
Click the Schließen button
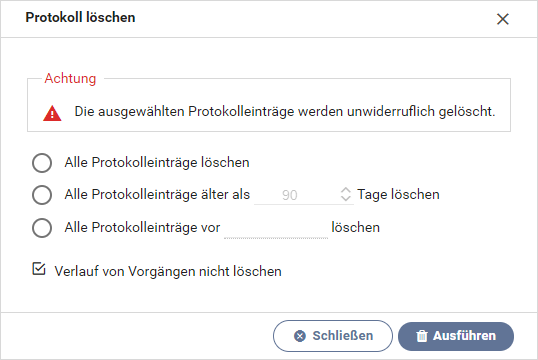click(x=333, y=336)
